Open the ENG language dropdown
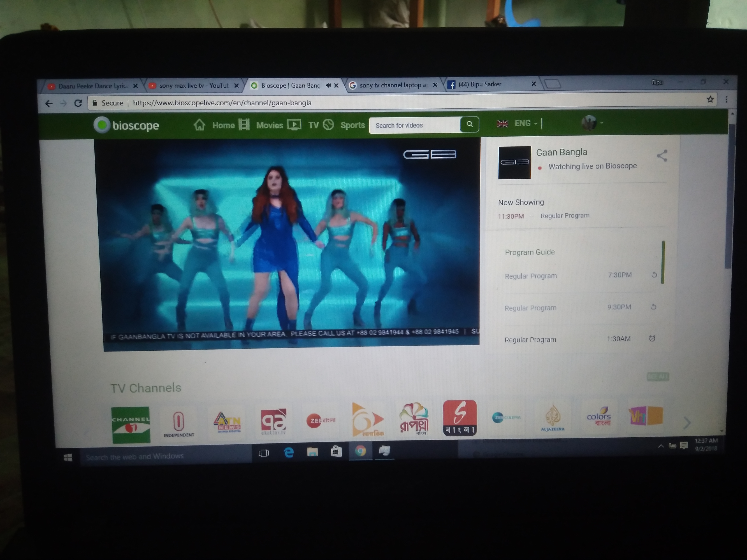This screenshot has height=560, width=747. (525, 123)
